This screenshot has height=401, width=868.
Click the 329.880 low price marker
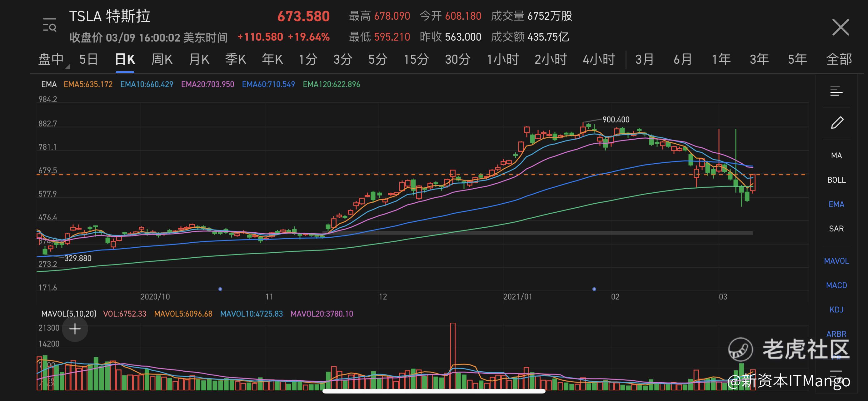click(78, 258)
